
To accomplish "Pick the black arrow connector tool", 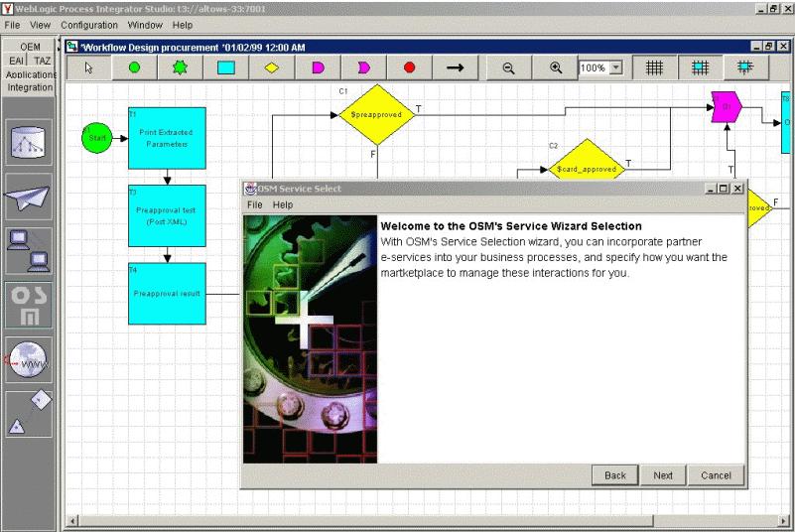I will point(455,67).
